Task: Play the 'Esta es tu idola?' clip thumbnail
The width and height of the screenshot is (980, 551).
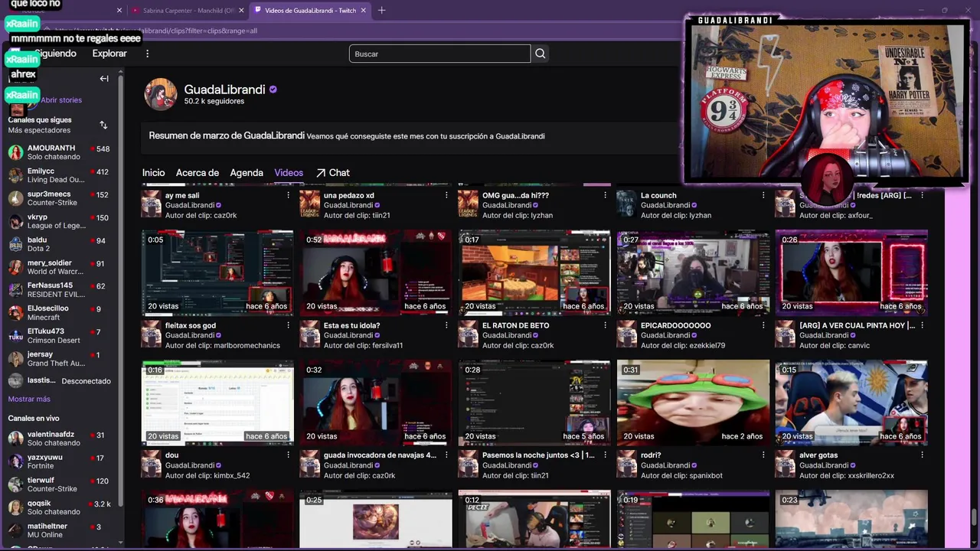Action: point(376,272)
